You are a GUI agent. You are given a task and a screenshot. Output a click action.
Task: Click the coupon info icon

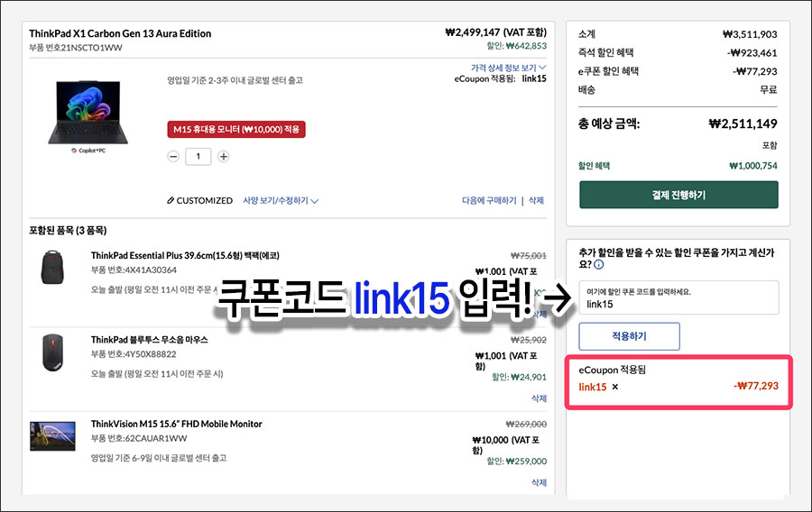[599, 265]
